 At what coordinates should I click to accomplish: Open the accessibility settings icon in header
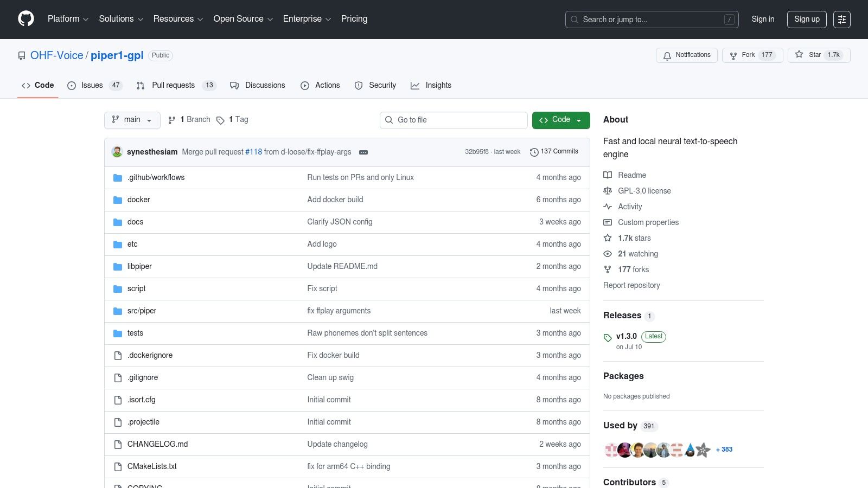pos(841,20)
